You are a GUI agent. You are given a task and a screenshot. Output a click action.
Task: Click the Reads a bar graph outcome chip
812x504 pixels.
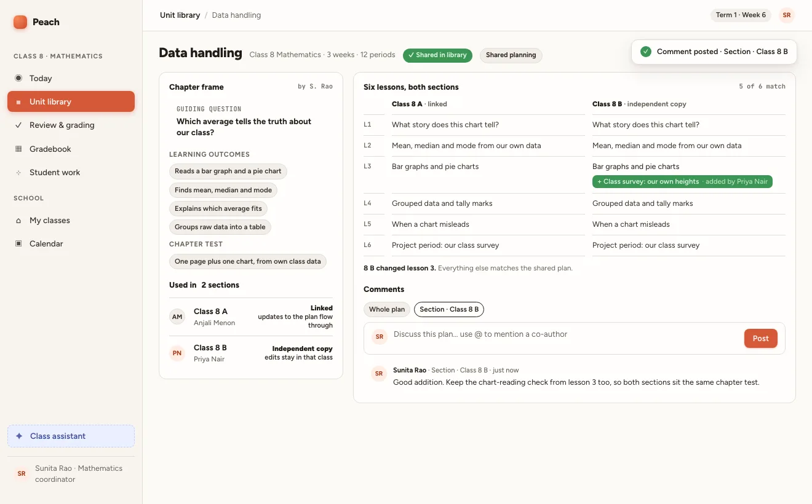point(228,171)
